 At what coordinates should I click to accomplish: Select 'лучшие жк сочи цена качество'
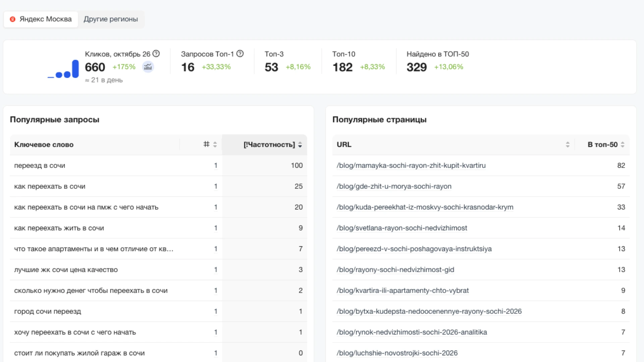click(66, 269)
